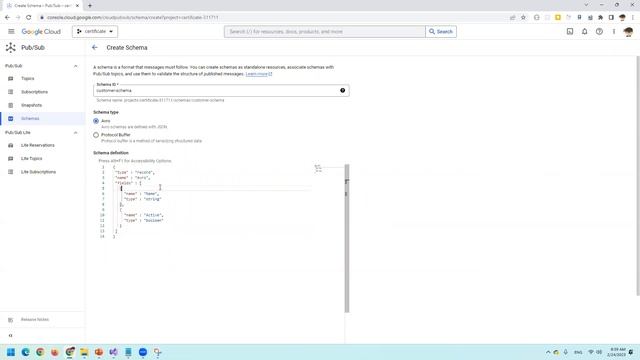Open the Chrome three-dot menu

633,18
